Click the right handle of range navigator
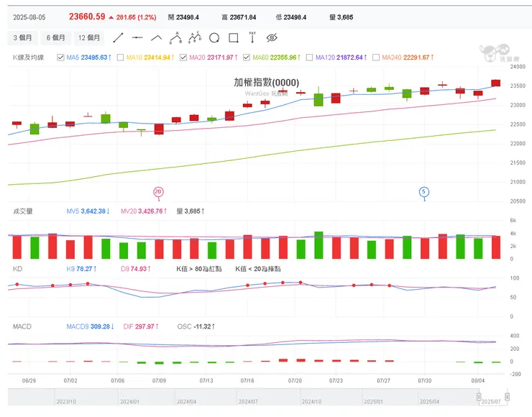The height and width of the screenshot is (417, 532). tap(507, 397)
